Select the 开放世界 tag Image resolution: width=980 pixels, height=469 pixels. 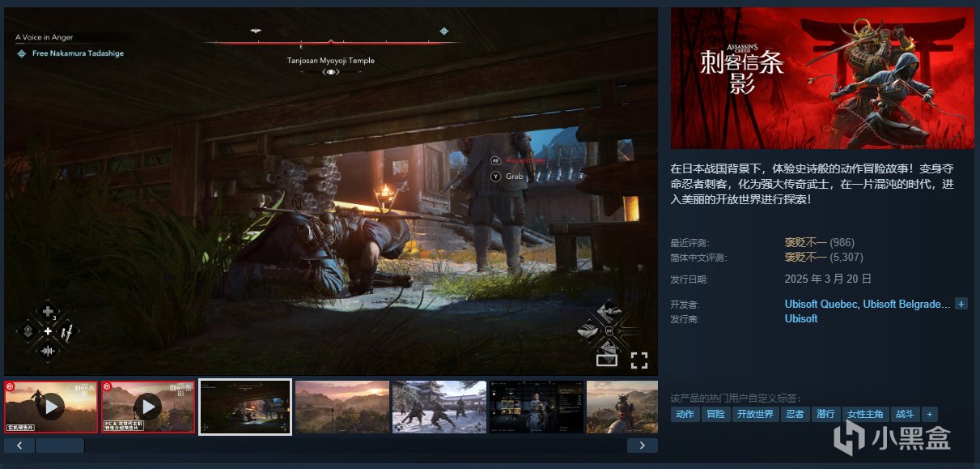754,414
